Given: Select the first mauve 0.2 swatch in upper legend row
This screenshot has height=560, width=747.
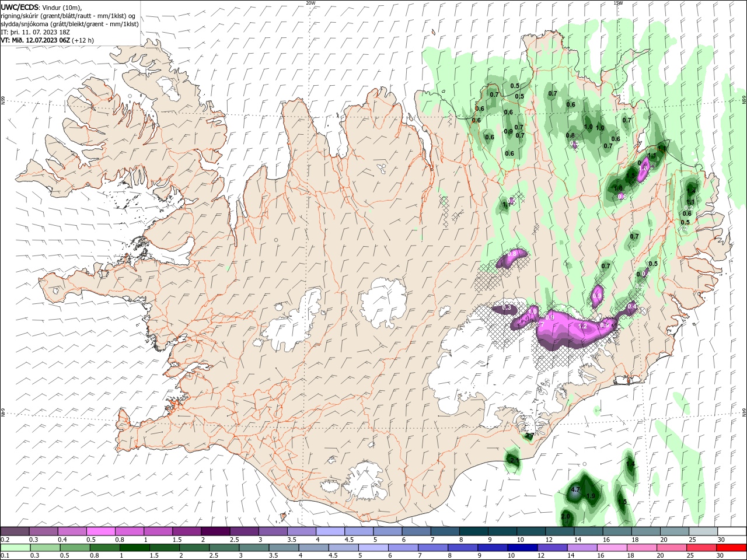Looking at the screenshot, I should click(x=15, y=531).
